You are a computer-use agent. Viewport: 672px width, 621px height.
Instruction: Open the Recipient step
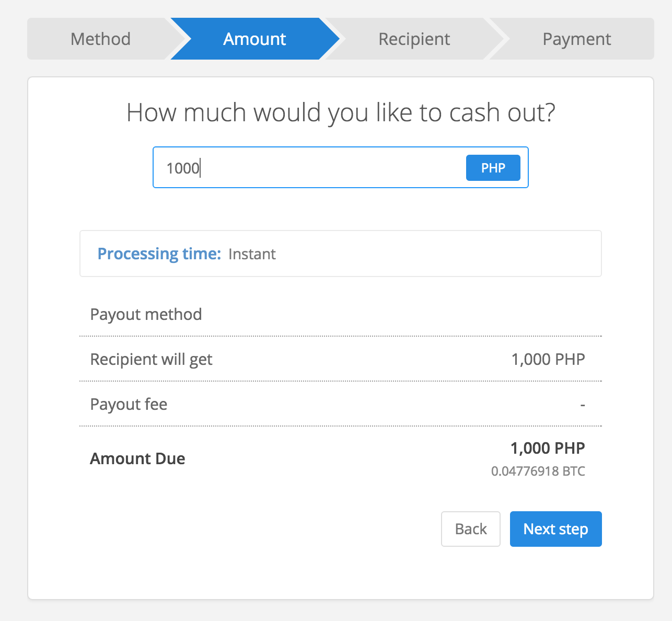tap(414, 39)
